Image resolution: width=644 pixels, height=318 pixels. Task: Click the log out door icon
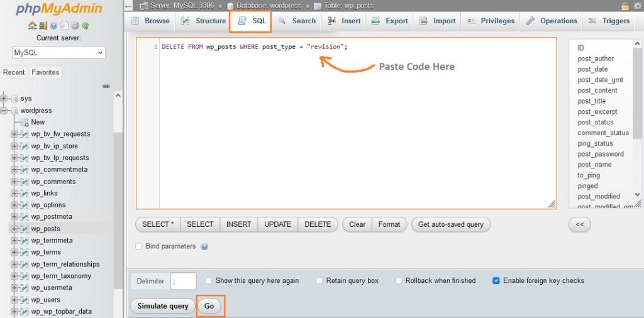pyautogui.click(x=43, y=25)
